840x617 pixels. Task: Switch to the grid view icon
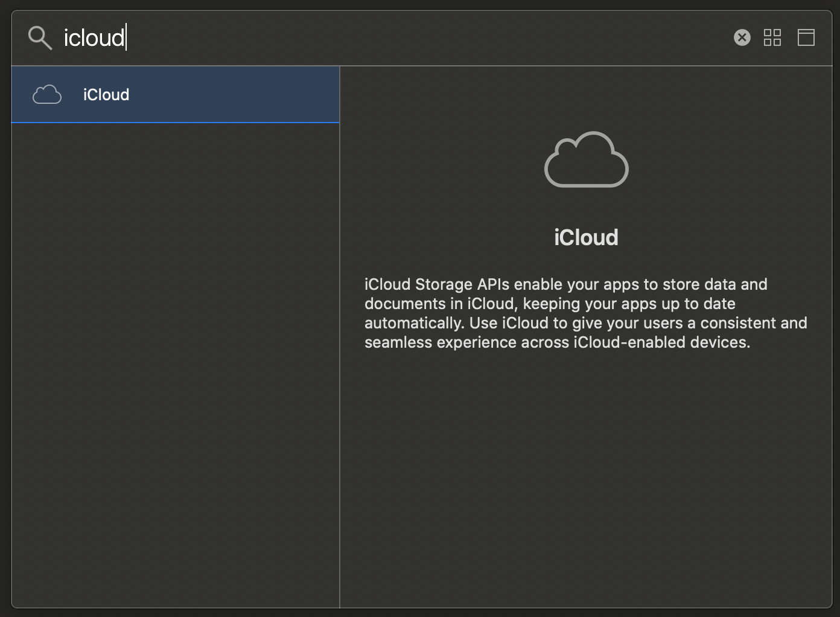(x=772, y=37)
